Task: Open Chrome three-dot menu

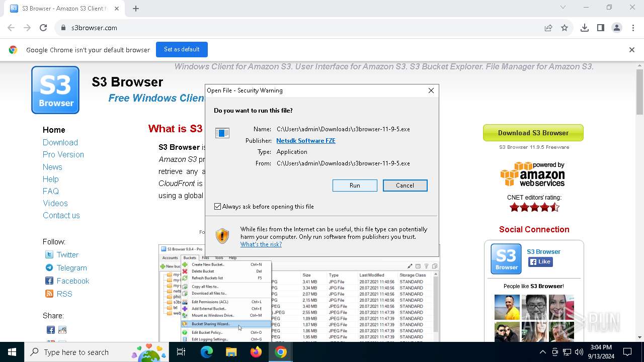Action: pos(632,28)
